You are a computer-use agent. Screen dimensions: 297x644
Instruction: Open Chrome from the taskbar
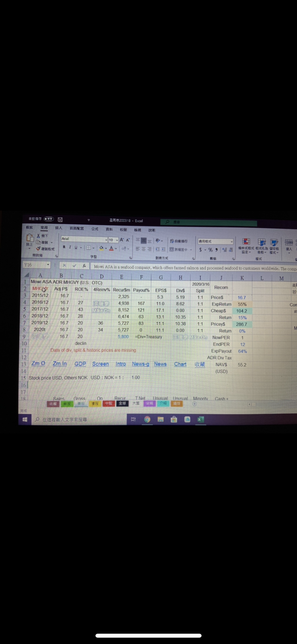147,419
